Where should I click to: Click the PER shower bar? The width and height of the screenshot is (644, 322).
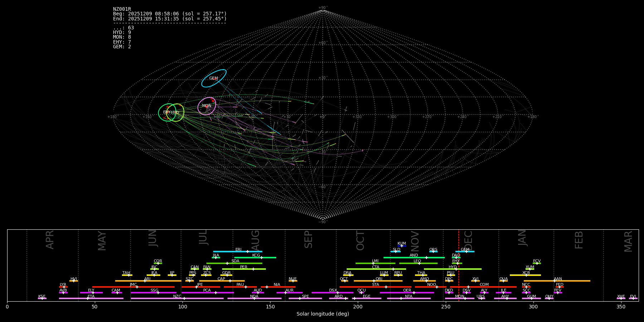pos(244,269)
